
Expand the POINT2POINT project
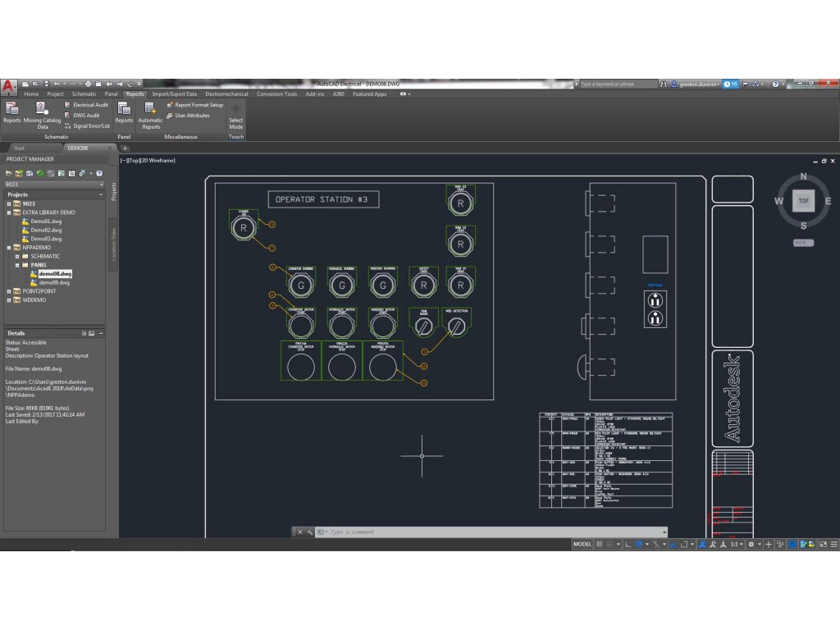pyautogui.click(x=8, y=291)
